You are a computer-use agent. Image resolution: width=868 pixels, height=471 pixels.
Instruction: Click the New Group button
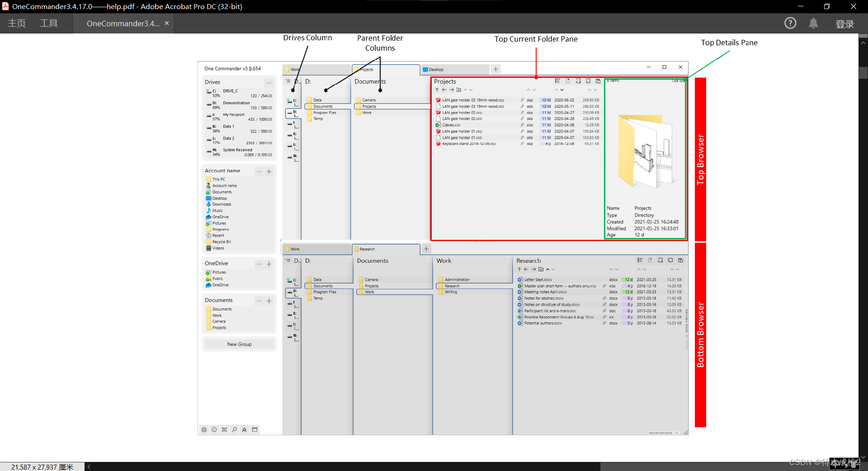(x=239, y=344)
